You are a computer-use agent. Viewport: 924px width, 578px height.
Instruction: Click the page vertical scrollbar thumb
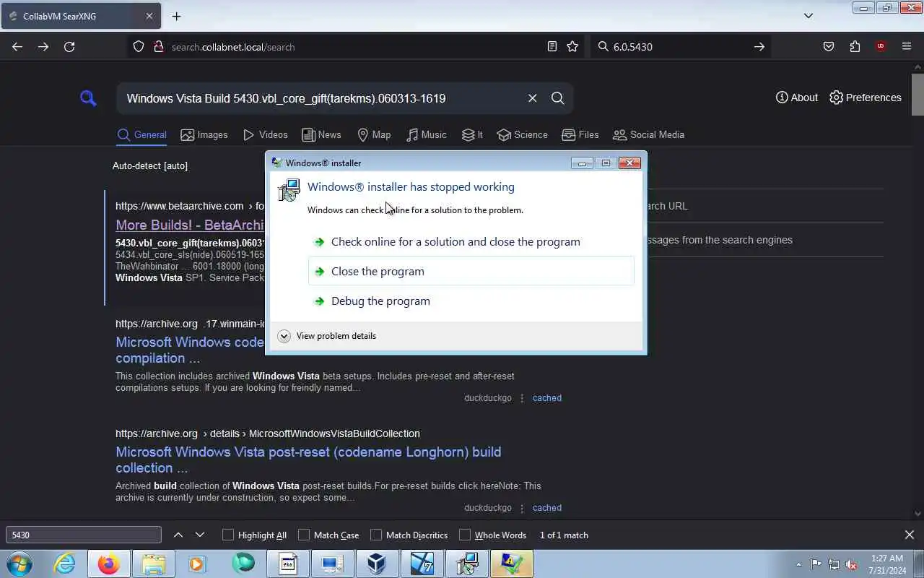click(x=918, y=94)
